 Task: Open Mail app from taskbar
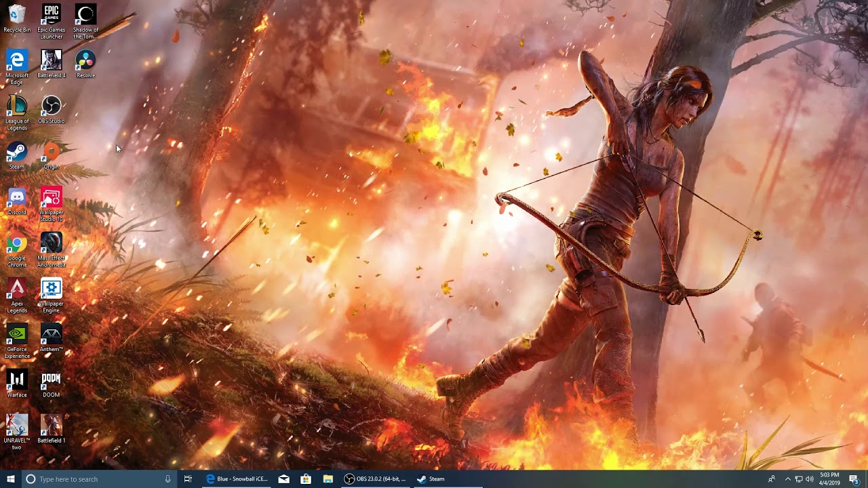pos(283,479)
